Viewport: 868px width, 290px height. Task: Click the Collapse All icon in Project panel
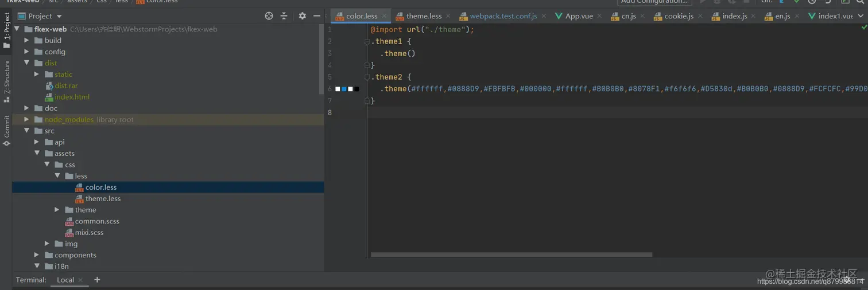pos(284,16)
